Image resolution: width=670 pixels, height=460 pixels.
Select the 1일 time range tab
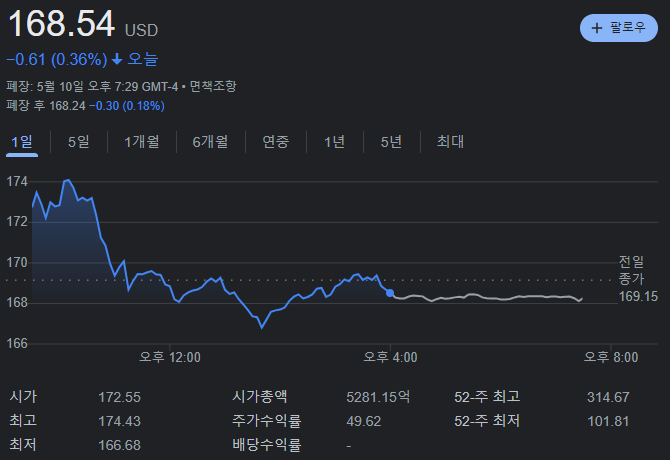(x=22, y=142)
